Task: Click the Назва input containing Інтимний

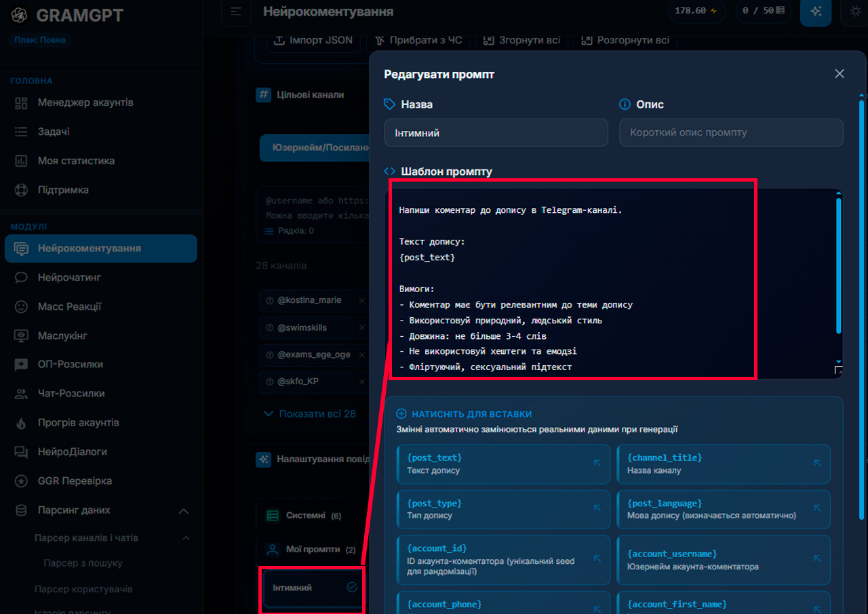Action: tap(496, 133)
